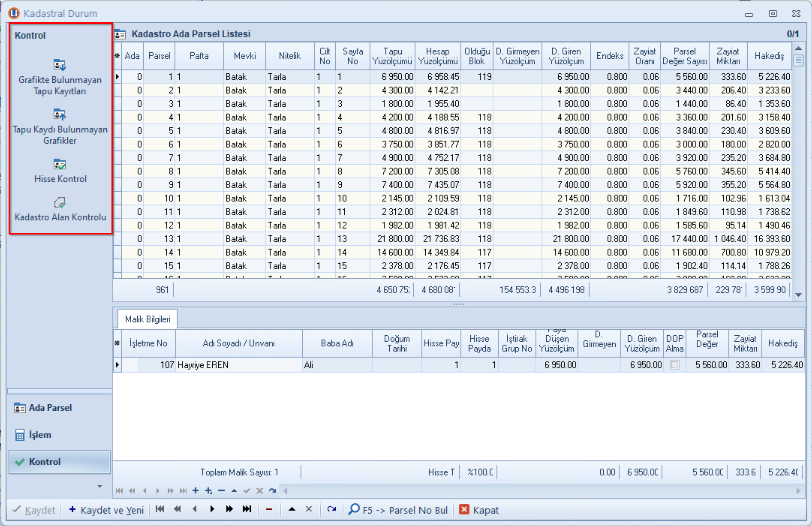Jump to the first parcel record in the bottom toolbar

(160, 509)
